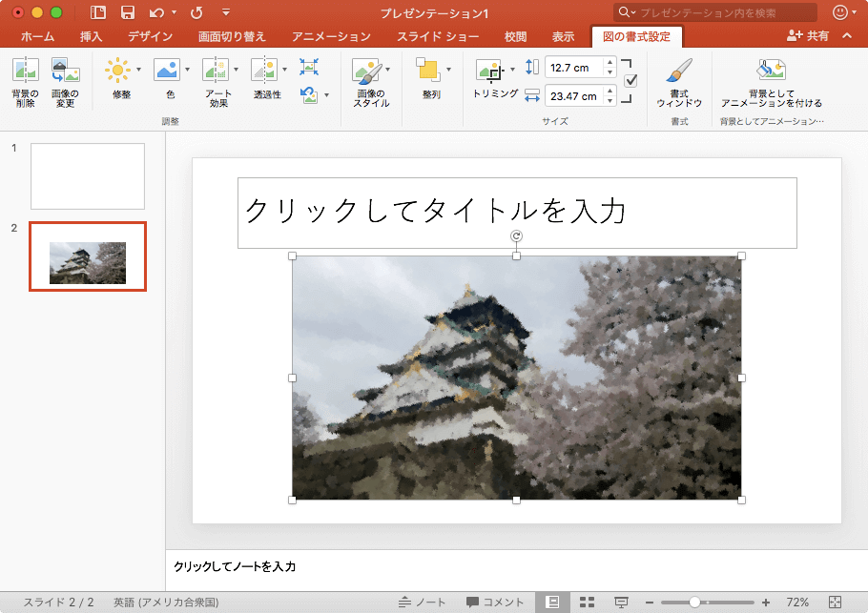Viewport: 868px width, 613px height.
Task: Toggle the Notes (ノート) pane button
Action: pyautogui.click(x=423, y=603)
